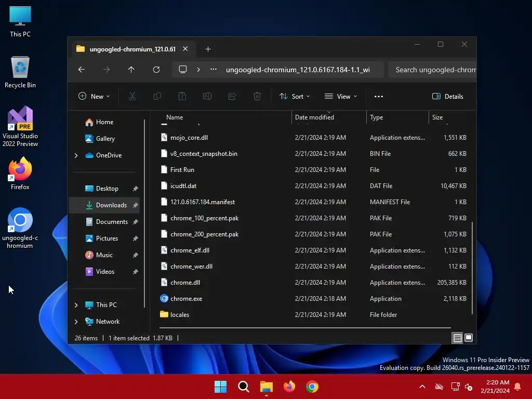Add a new File Explorer tab
Image resolution: width=532 pixels, height=399 pixels.
[208, 49]
